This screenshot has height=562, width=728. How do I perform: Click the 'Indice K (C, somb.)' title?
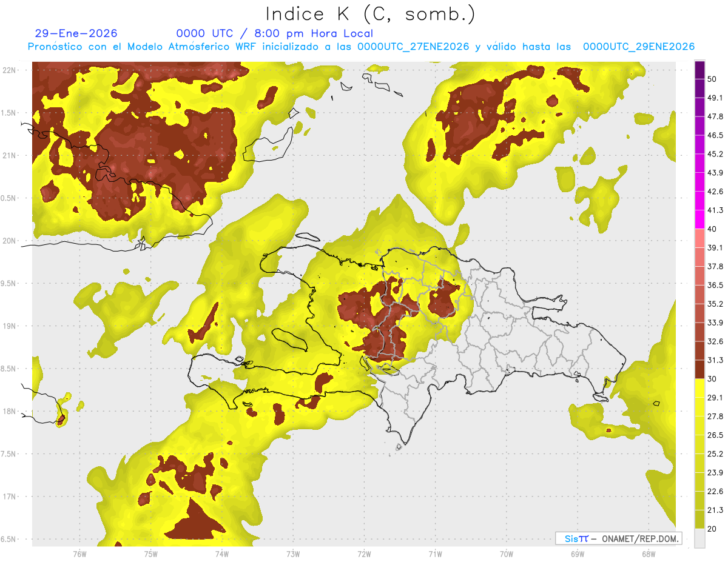[x=370, y=14]
